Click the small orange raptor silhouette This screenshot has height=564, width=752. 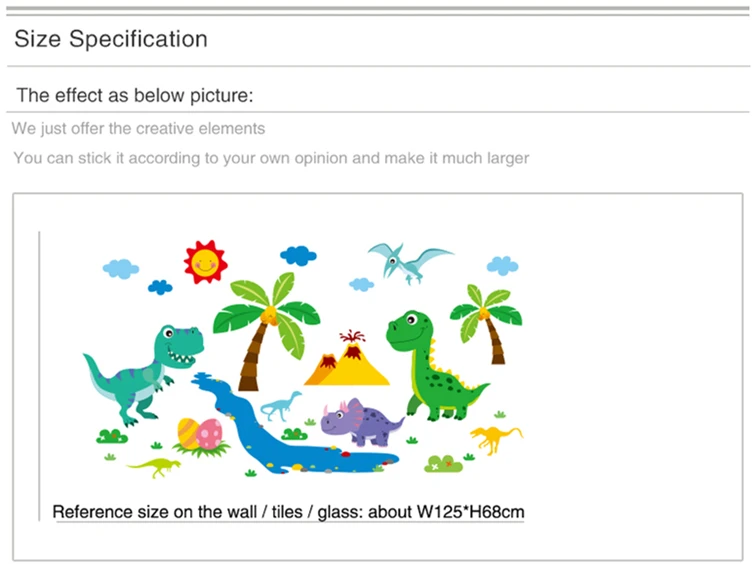(496, 439)
